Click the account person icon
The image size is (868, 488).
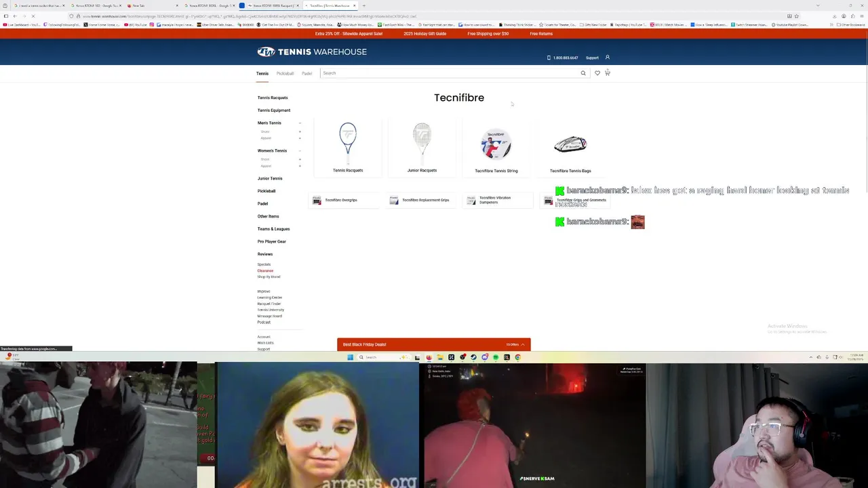(x=608, y=58)
